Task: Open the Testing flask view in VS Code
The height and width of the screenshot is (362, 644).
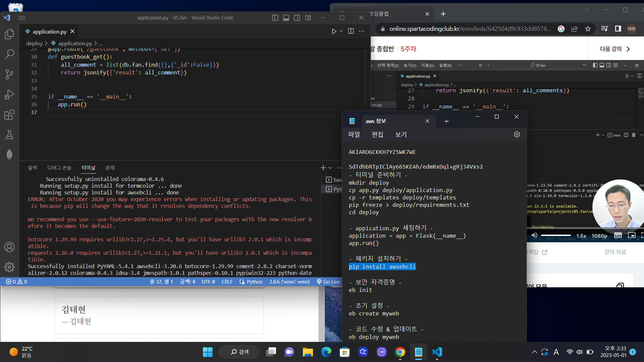Action: tap(9, 135)
